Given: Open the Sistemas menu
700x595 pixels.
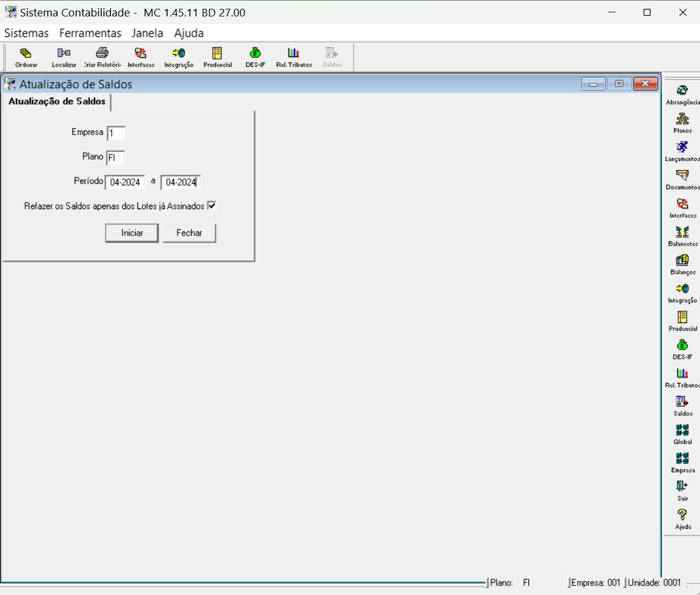Looking at the screenshot, I should [x=26, y=33].
